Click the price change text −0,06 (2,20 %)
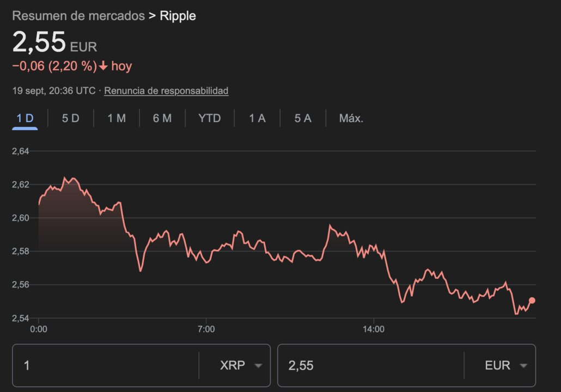Viewport: 561px width, 392px height. pyautogui.click(x=54, y=65)
